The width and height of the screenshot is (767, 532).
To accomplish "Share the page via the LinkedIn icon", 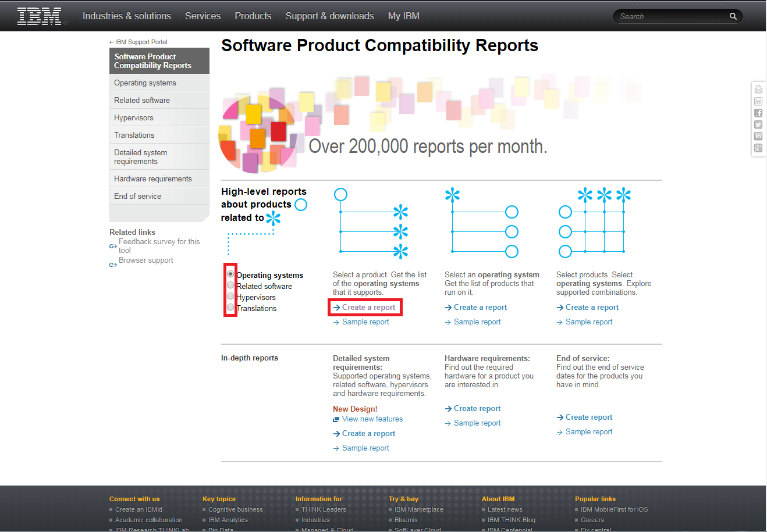I will [758, 136].
